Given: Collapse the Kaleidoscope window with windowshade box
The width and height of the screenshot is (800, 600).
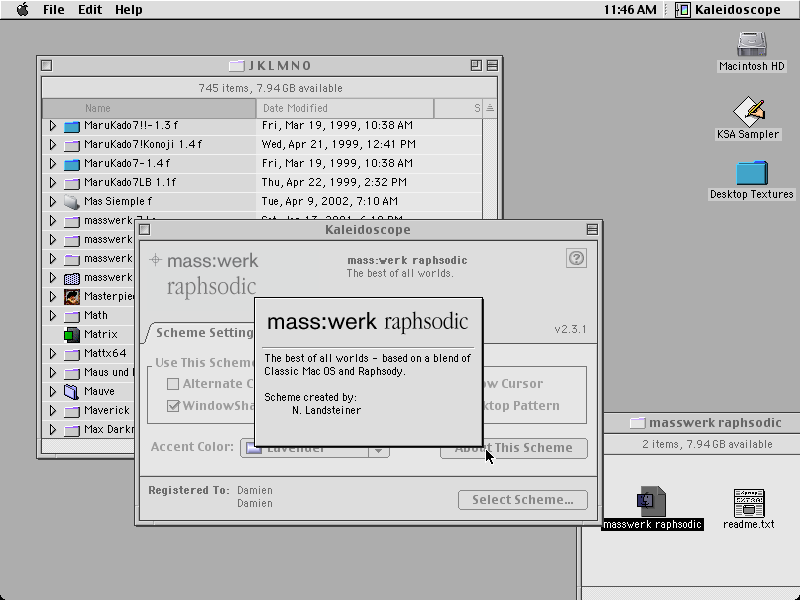Looking at the screenshot, I should [592, 230].
